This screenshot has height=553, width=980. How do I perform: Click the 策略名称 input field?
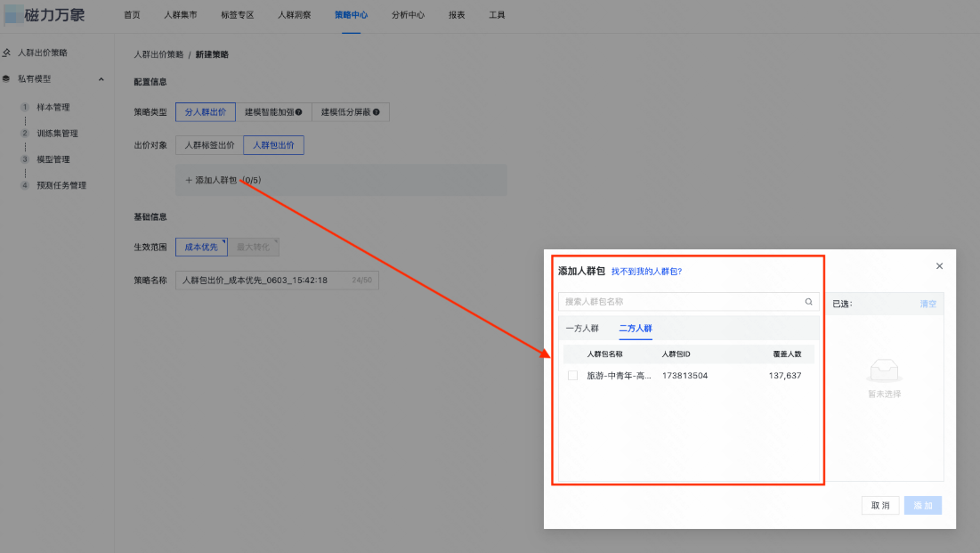277,281
